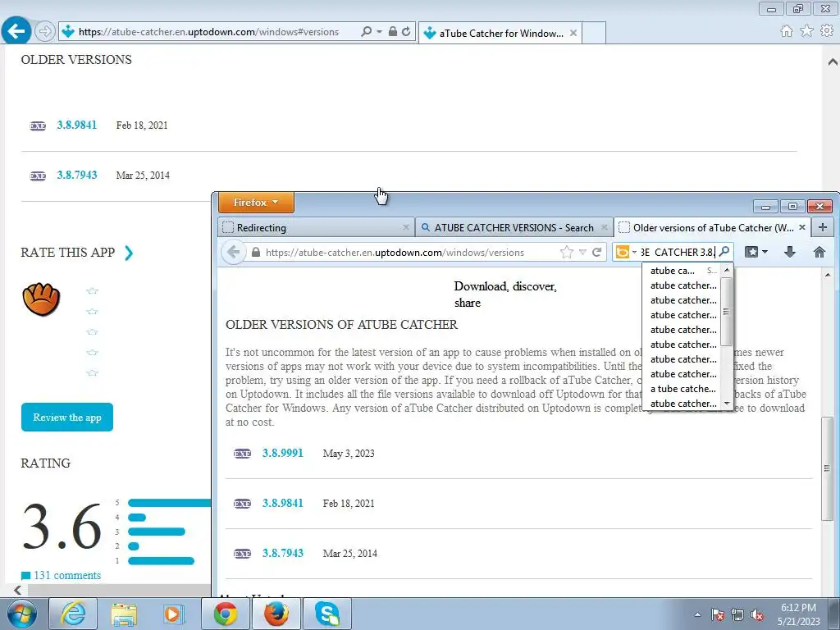Select the 'a tube catche...' suggestion
840x630 pixels.
pyautogui.click(x=682, y=388)
